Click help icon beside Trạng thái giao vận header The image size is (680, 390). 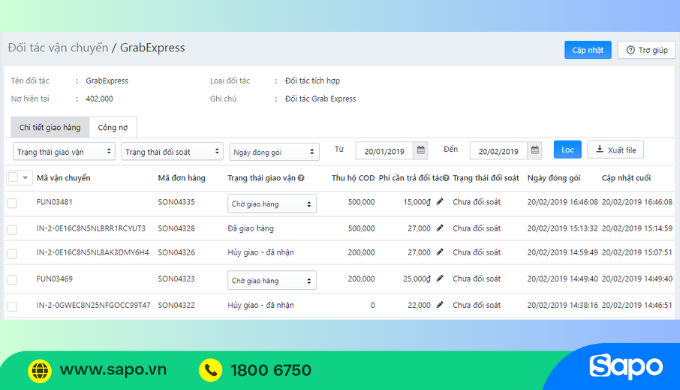(301, 178)
